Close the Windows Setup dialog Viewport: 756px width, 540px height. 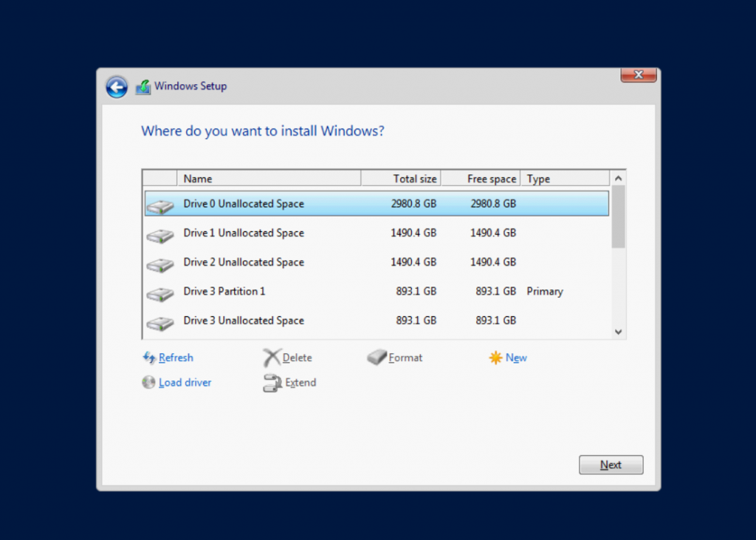pyautogui.click(x=639, y=75)
